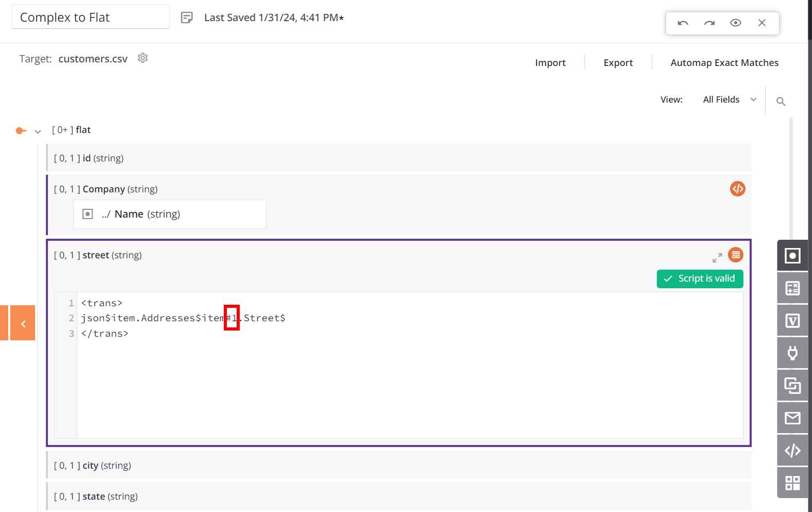Viewport: 812px width, 512px height.
Task: Toggle the eye preview icon
Action: pos(736,23)
